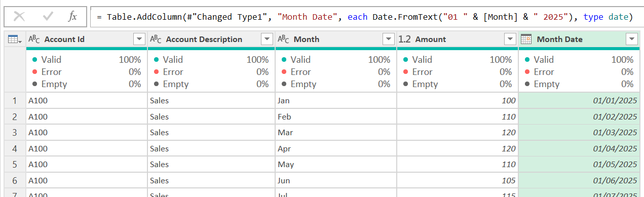Click the 01/02/2025 Month Date cell

coord(579,117)
